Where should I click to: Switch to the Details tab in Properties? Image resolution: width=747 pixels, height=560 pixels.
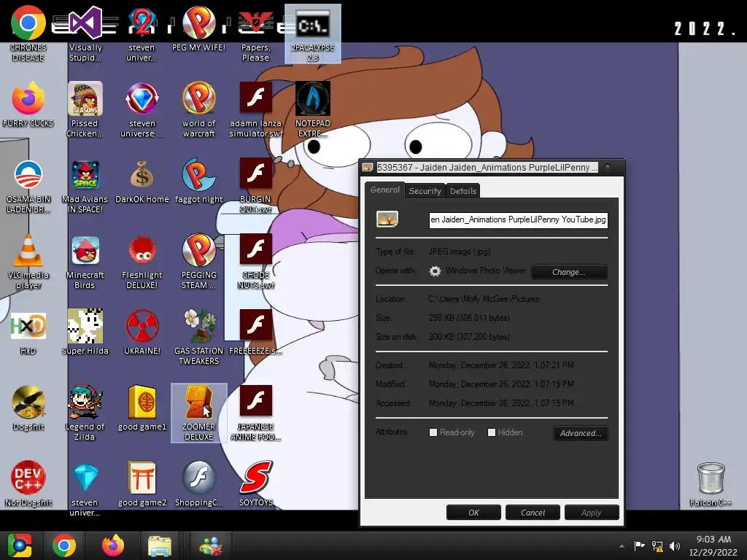point(463,191)
